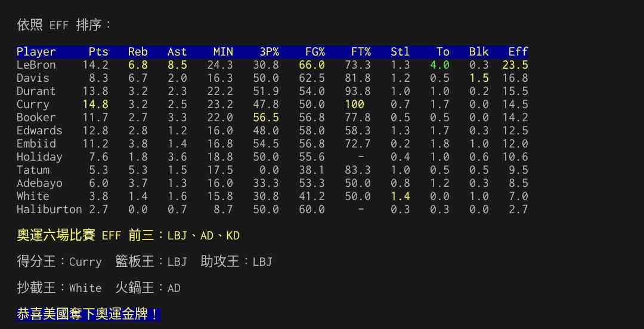644x329 pixels.
Task: Click the EFF sorting heading at top
Action: 64,25
